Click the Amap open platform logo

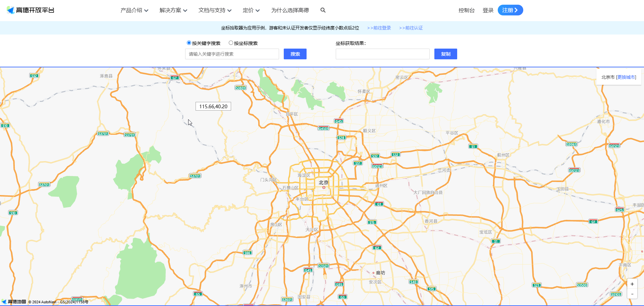point(30,10)
